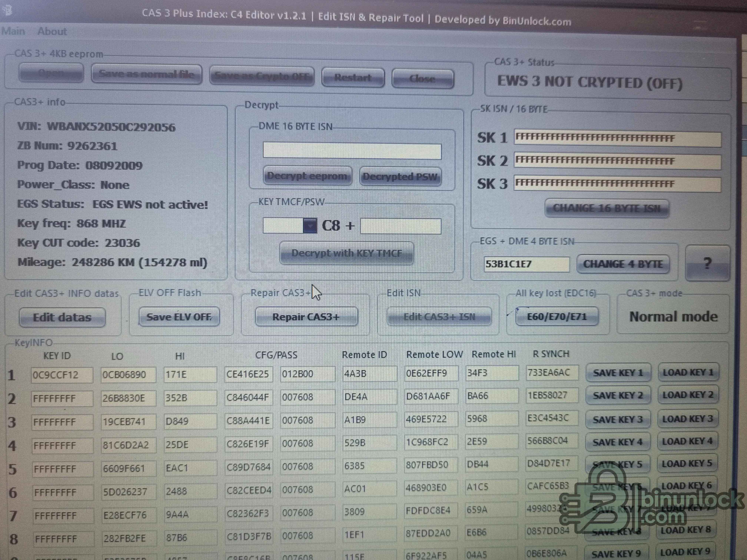
Task: Click Remote LOW field containing 0E62EFF9
Action: coord(431,373)
